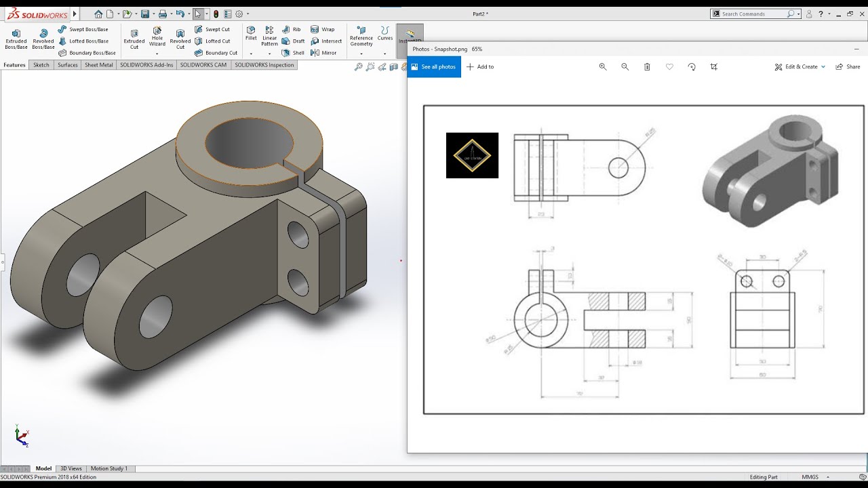Image resolution: width=868 pixels, height=488 pixels.
Task: Open the Surfaces tab
Action: pos(68,65)
